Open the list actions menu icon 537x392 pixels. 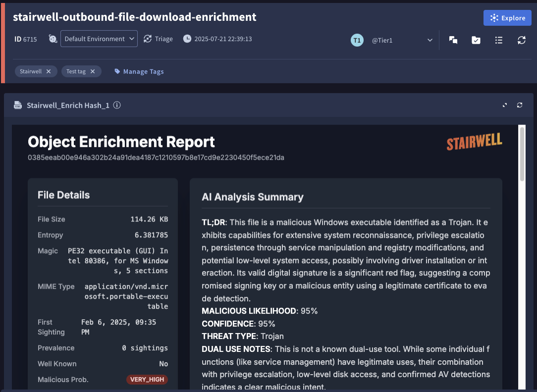499,40
